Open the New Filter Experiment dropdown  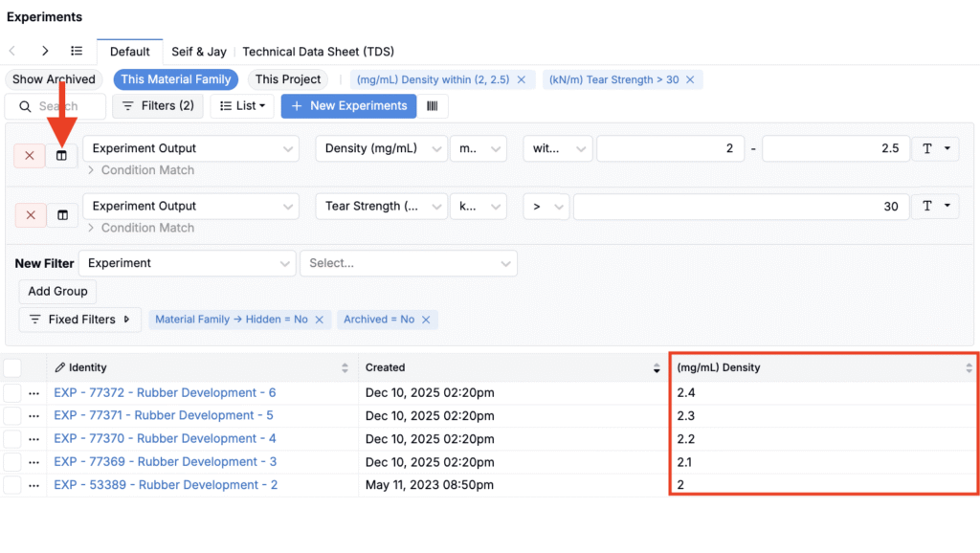coord(187,263)
